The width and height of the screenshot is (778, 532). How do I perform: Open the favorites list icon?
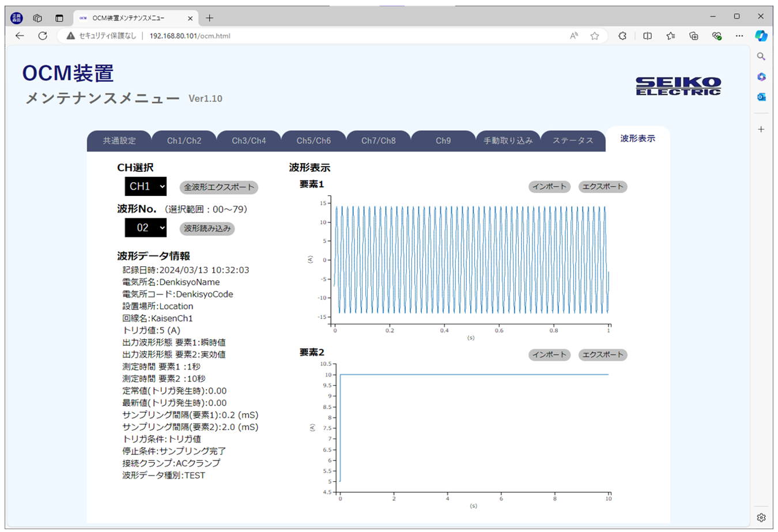point(671,36)
